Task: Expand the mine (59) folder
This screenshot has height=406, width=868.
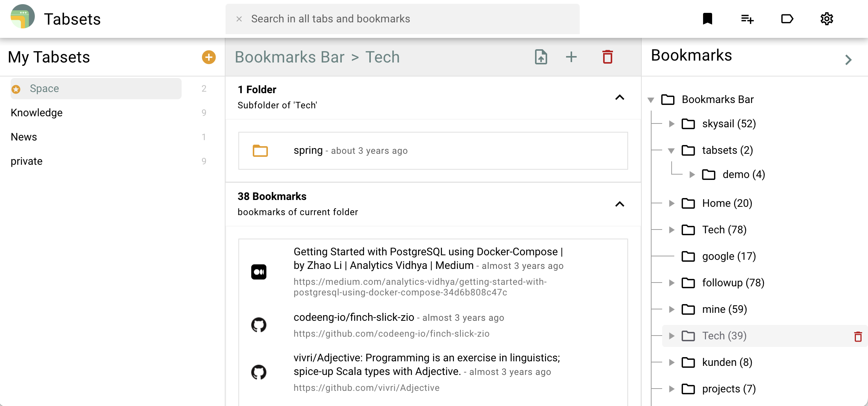Action: click(x=672, y=309)
